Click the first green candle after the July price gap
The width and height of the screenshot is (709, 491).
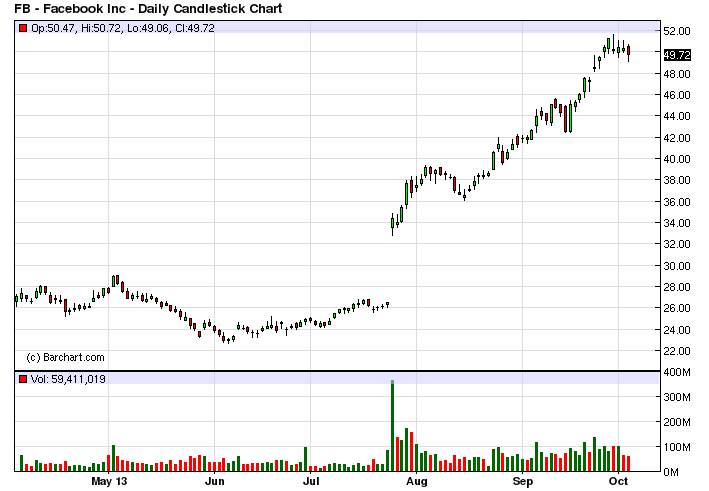[392, 223]
